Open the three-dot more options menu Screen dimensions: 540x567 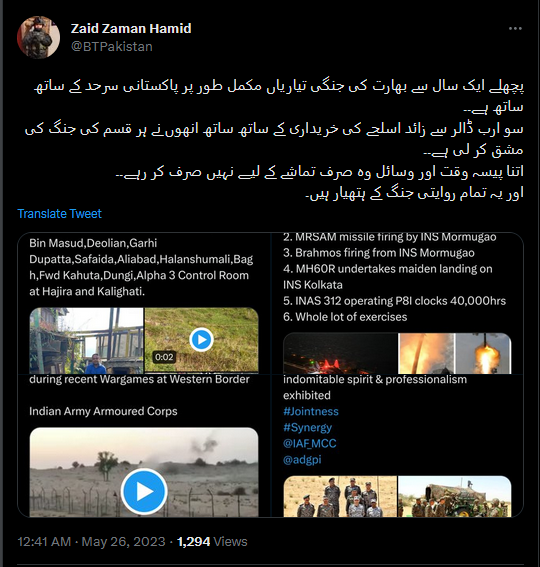(x=515, y=29)
